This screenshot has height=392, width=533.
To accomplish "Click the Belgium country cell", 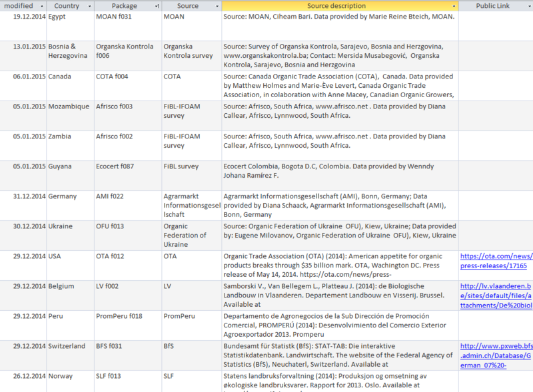I will point(70,295).
